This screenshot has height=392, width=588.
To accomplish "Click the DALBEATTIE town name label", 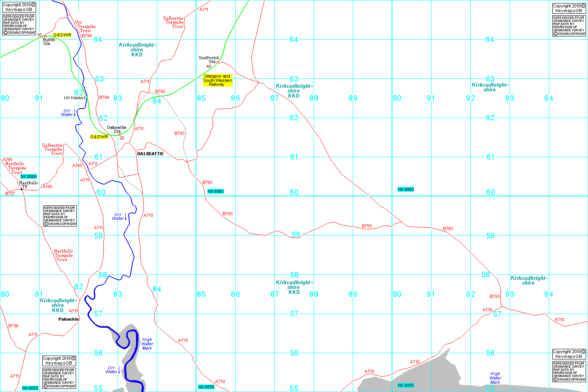I will pos(151,154).
